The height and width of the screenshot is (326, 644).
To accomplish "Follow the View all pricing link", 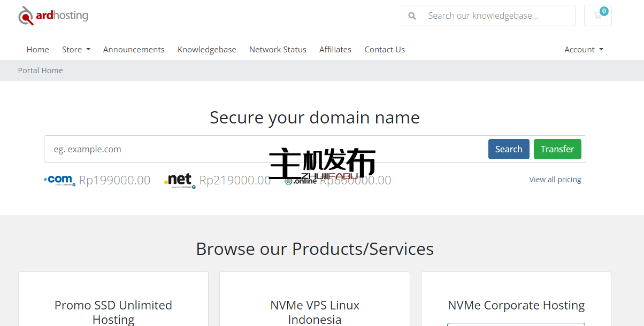I will pos(555,180).
